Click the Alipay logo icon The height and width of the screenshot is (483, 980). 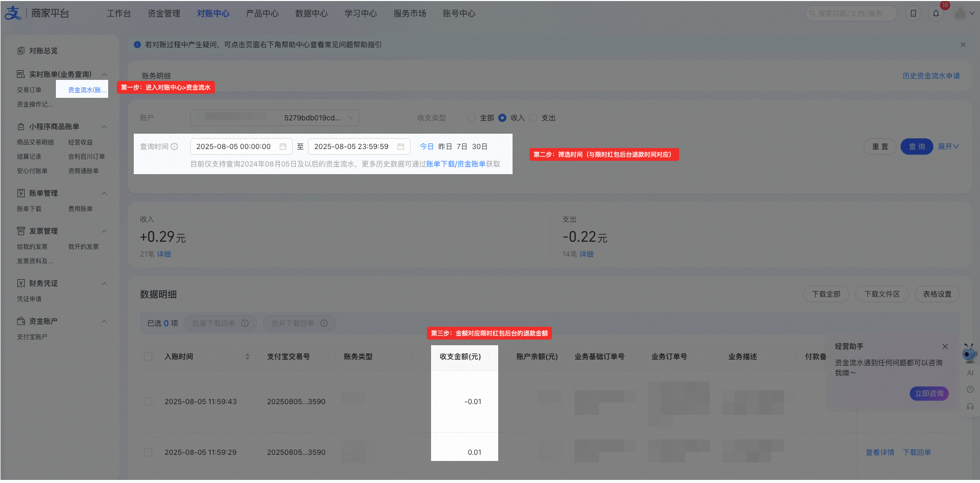pos(13,13)
